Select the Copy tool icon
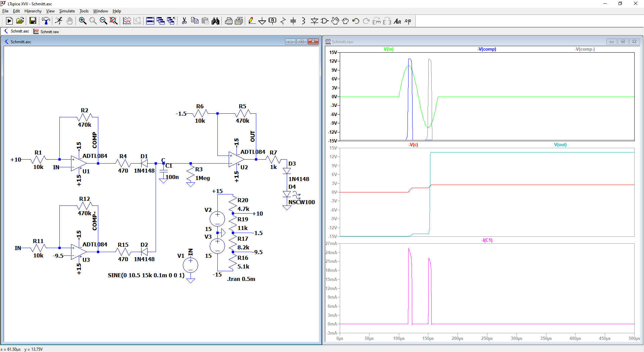 (195, 21)
